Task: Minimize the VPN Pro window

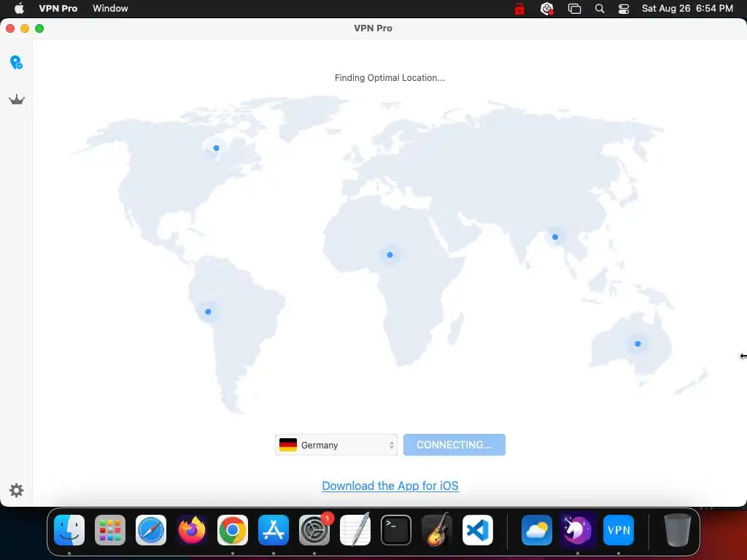Action: point(25,28)
